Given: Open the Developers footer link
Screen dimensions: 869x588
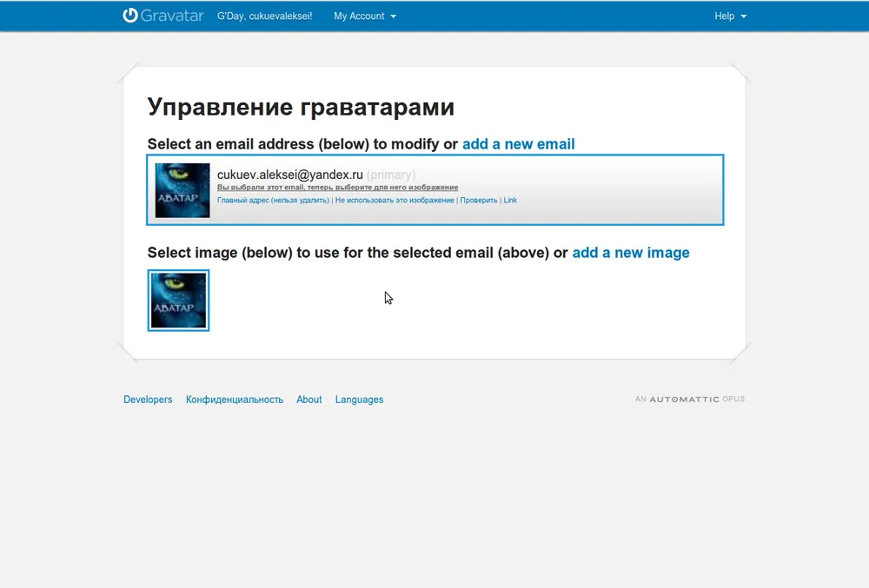Looking at the screenshot, I should pos(148,400).
